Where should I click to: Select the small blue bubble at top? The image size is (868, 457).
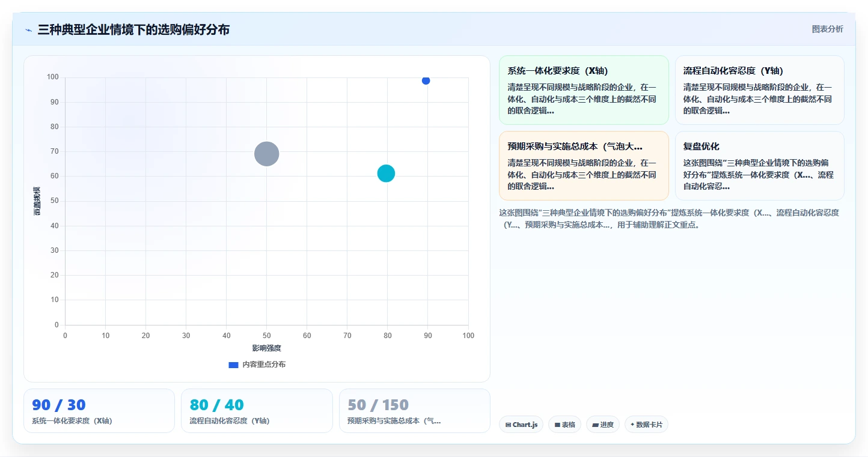coord(426,80)
